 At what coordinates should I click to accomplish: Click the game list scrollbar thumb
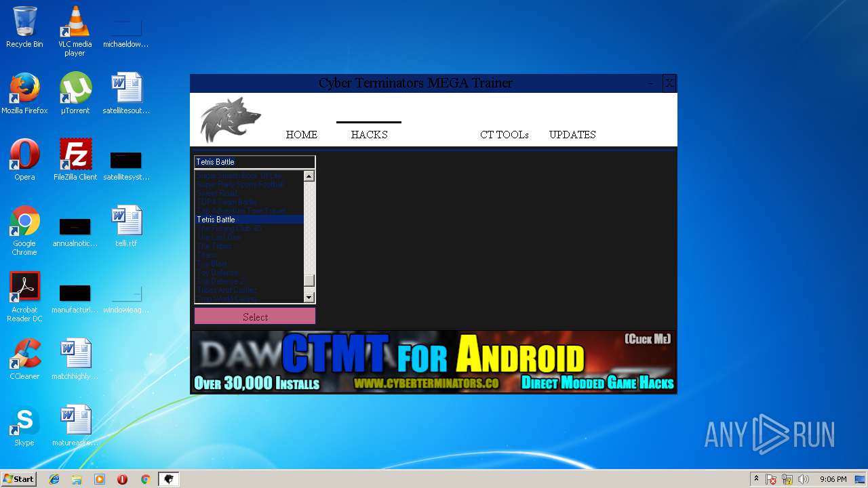(309, 281)
